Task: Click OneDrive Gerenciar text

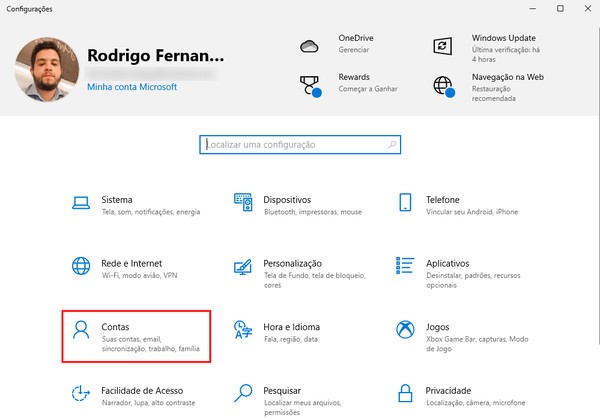Action: coord(354,50)
